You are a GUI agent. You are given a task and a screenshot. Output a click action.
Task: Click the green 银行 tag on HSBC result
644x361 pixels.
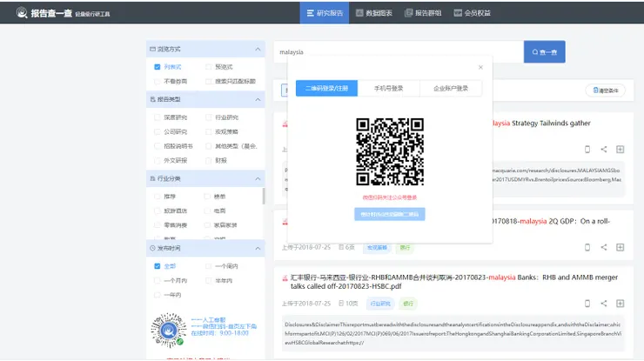(x=408, y=304)
